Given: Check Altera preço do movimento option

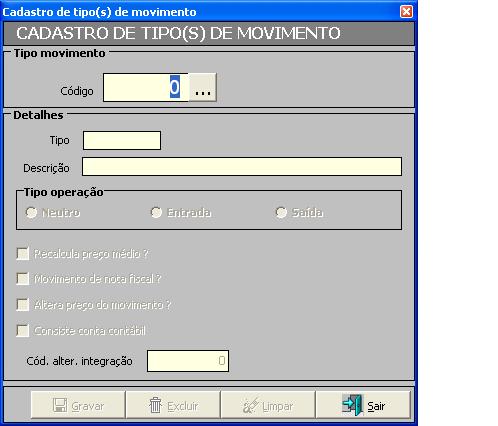Looking at the screenshot, I should tap(23, 305).
